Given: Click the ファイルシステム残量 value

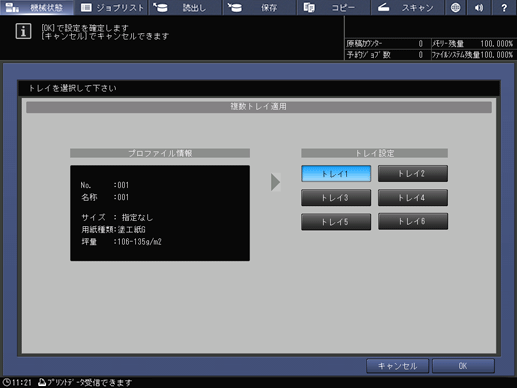Looking at the screenshot, I should (496, 55).
